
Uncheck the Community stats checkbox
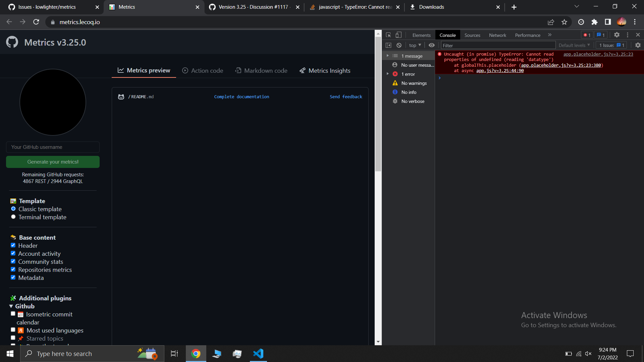tap(13, 261)
